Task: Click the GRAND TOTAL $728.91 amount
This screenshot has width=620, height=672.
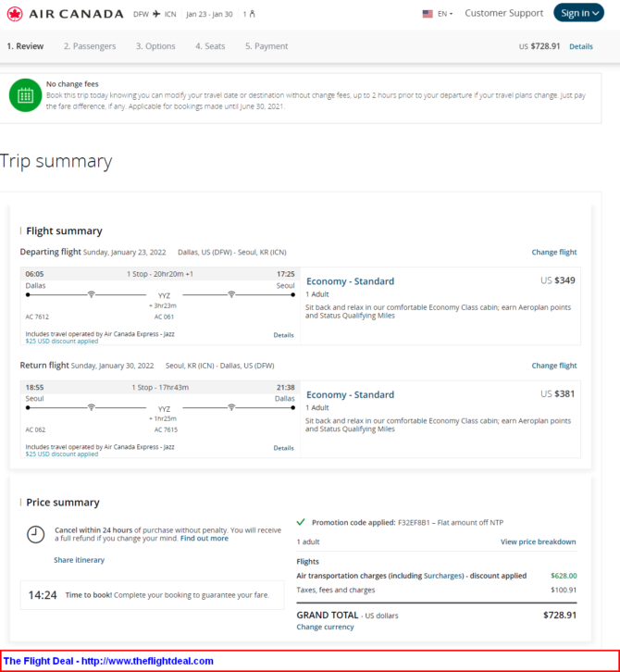Action: click(560, 615)
